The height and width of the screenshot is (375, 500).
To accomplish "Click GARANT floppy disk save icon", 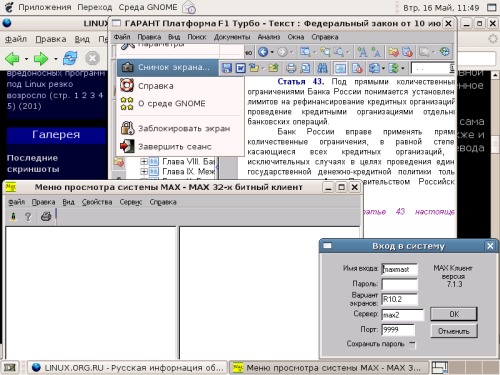I will click(227, 68).
